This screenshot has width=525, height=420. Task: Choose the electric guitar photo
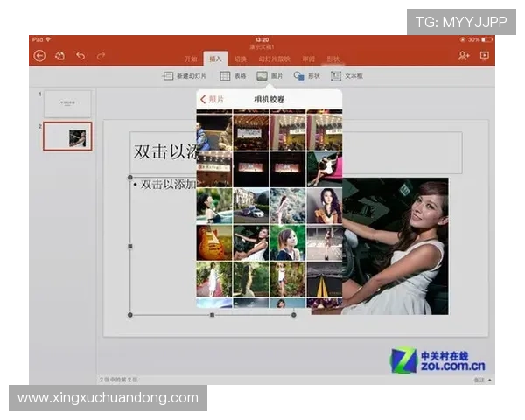coord(214,242)
